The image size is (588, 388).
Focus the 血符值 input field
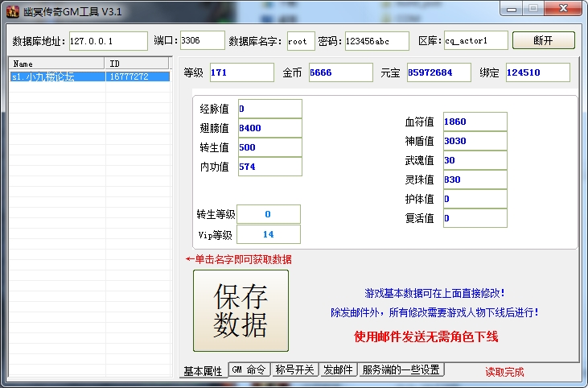pos(474,122)
